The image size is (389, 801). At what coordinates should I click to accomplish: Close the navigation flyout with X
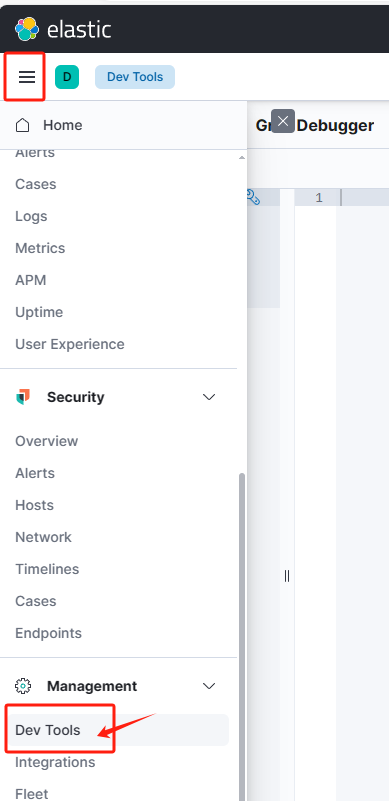point(283,121)
